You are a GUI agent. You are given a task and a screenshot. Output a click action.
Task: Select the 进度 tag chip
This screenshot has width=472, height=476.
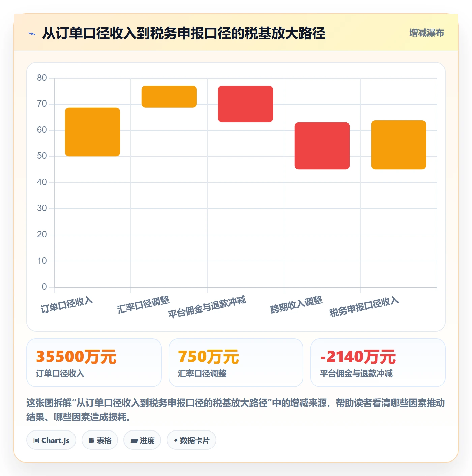(142, 440)
